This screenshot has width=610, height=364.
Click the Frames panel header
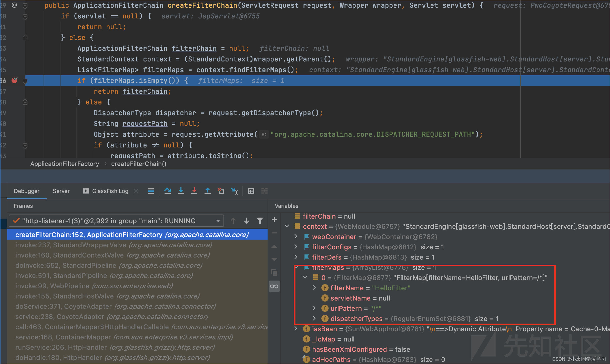[23, 206]
